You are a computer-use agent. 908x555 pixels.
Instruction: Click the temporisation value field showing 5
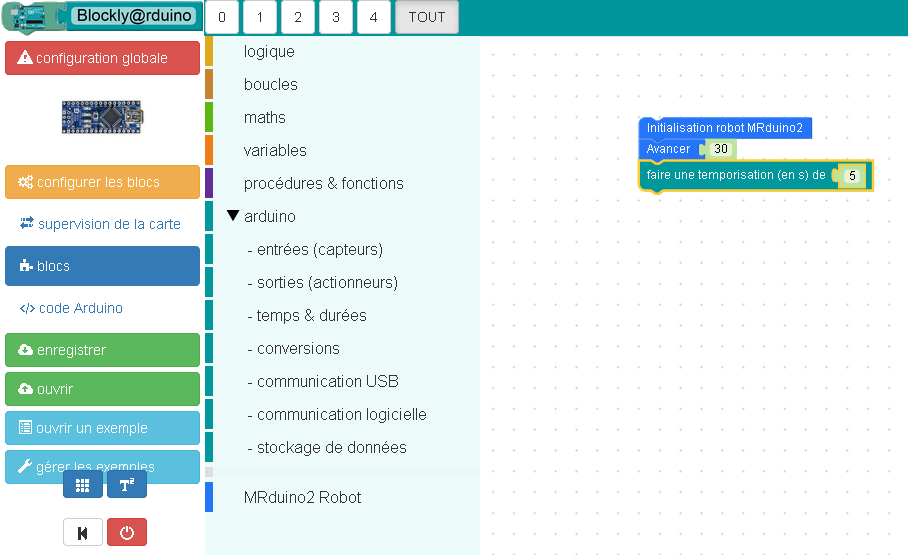(x=852, y=176)
